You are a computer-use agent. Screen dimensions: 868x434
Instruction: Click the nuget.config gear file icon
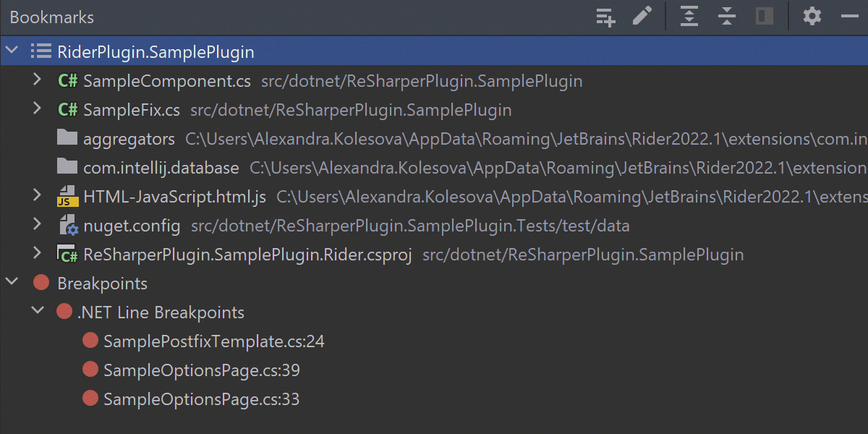pos(67,225)
